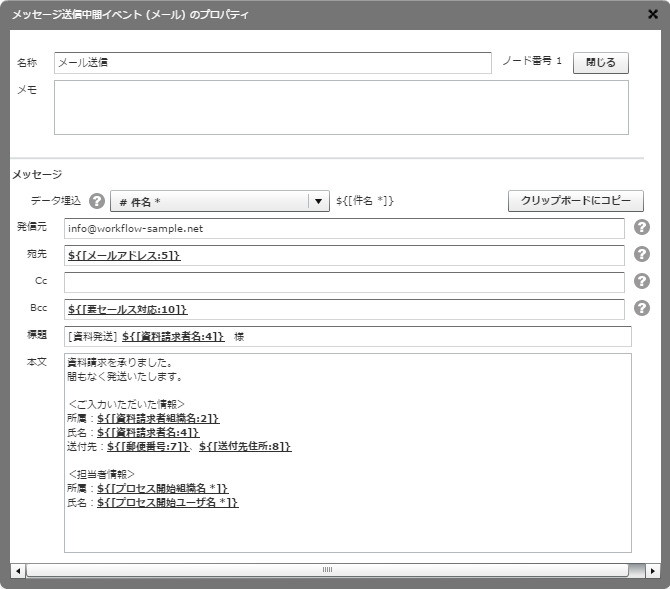Close the properties dialog with X
670x589 pixels.
tap(652, 14)
